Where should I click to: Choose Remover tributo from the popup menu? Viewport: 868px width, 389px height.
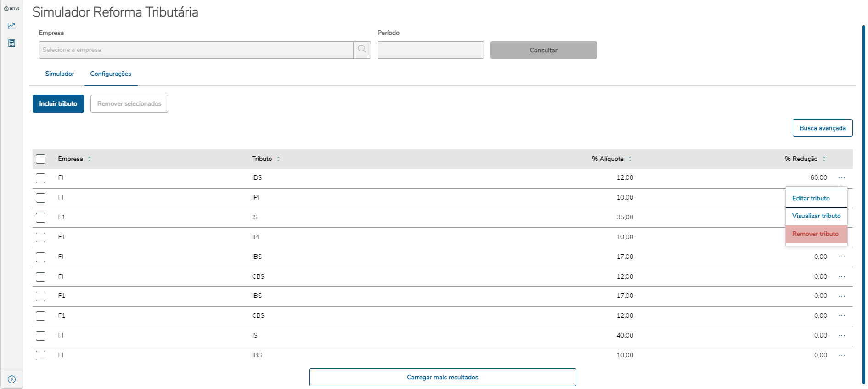point(816,234)
